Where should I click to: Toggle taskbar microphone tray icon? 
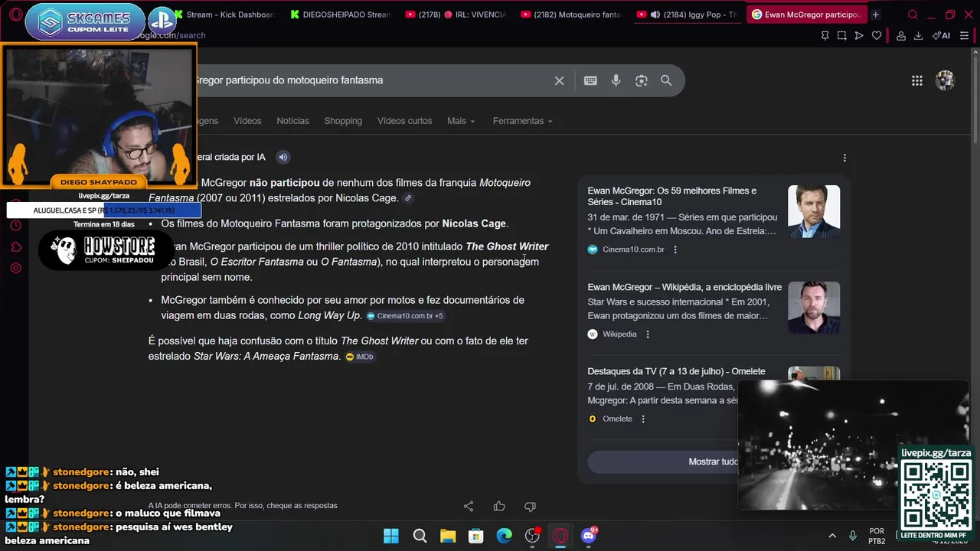852,536
